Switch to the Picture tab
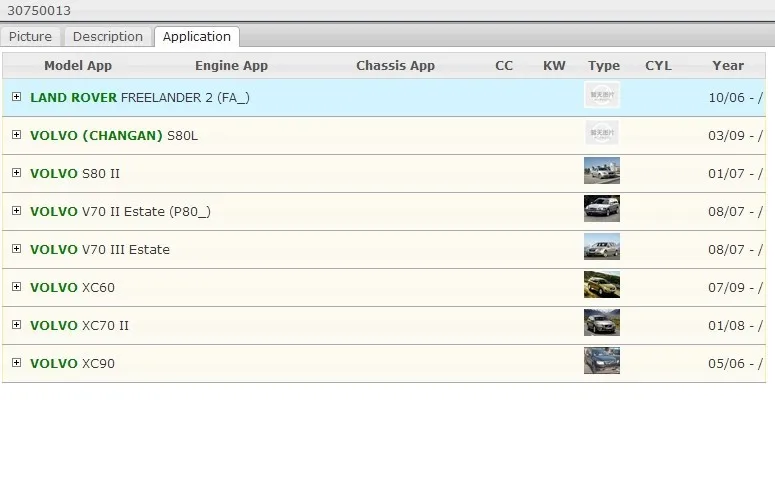The height and width of the screenshot is (503, 775). coord(30,37)
